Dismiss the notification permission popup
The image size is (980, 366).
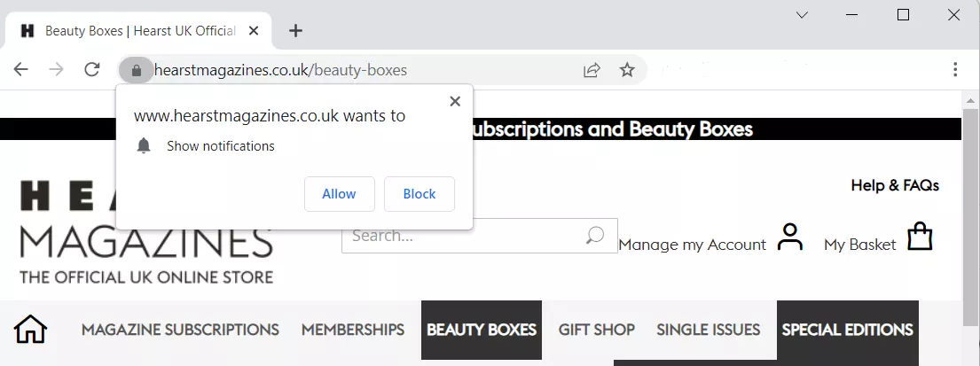point(455,101)
